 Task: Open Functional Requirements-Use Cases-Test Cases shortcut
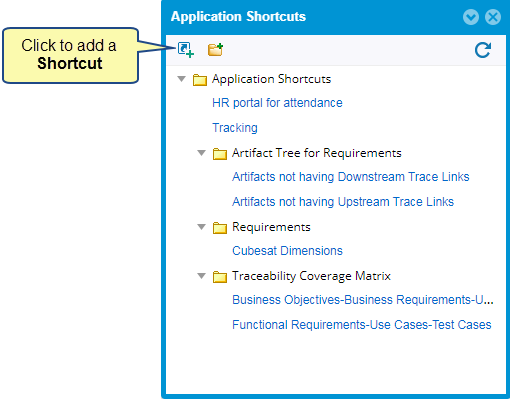pyautogui.click(x=362, y=325)
